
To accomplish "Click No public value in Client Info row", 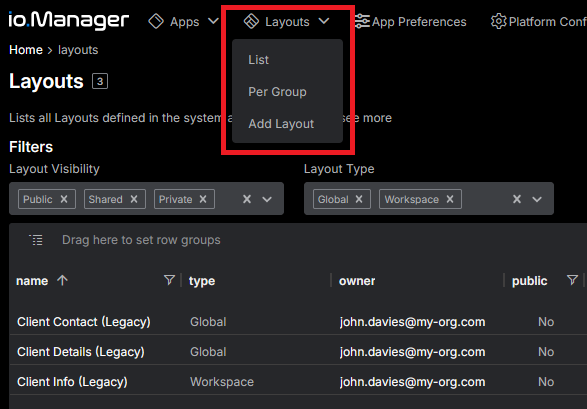I will pos(546,382).
